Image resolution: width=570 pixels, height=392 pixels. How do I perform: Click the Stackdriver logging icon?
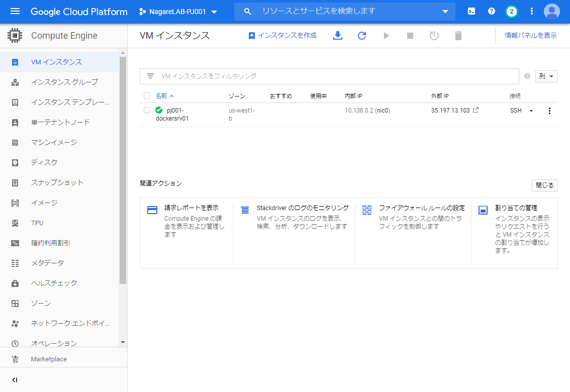[x=245, y=210]
